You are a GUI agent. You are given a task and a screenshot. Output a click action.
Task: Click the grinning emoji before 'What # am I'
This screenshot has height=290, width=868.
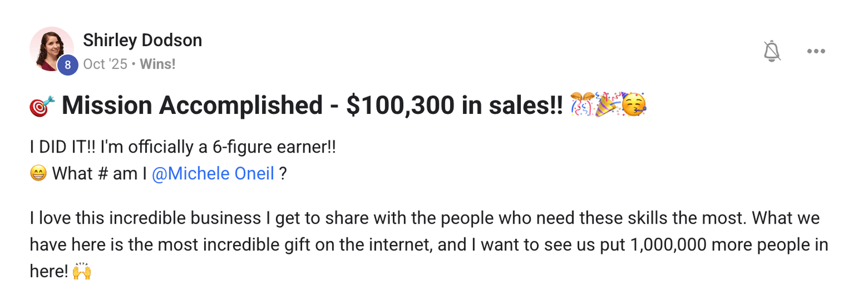click(38, 174)
